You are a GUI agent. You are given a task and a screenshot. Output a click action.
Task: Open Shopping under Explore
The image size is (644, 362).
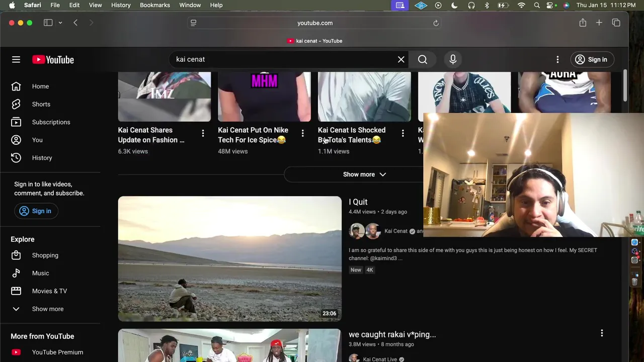click(45, 255)
